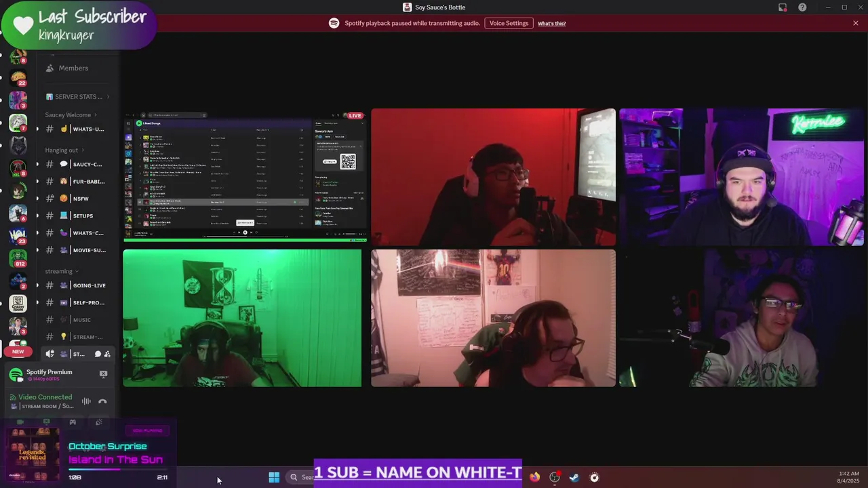Open the Windows Start menu
The image size is (868, 488).
tap(274, 477)
